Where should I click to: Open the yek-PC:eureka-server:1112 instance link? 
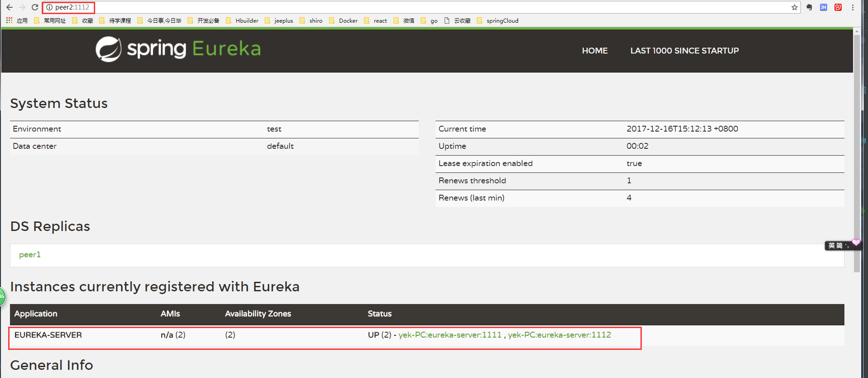coord(559,335)
